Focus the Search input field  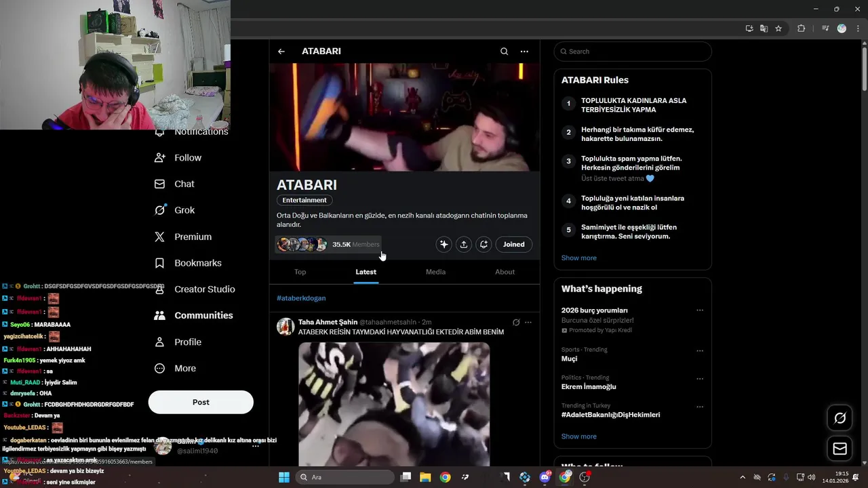pos(633,52)
